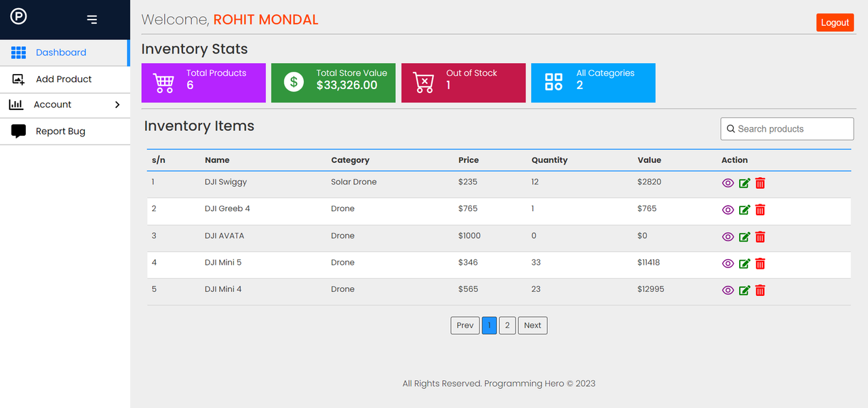Screen dimensions: 868x408
Task: View DJI Greeb 4 details eye icon
Action: (728, 210)
